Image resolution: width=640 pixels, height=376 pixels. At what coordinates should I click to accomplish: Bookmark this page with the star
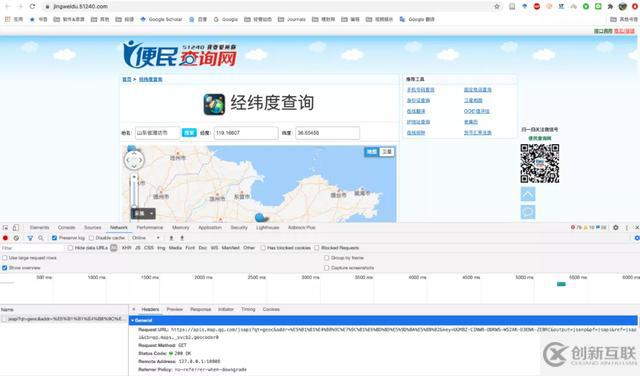tap(497, 7)
